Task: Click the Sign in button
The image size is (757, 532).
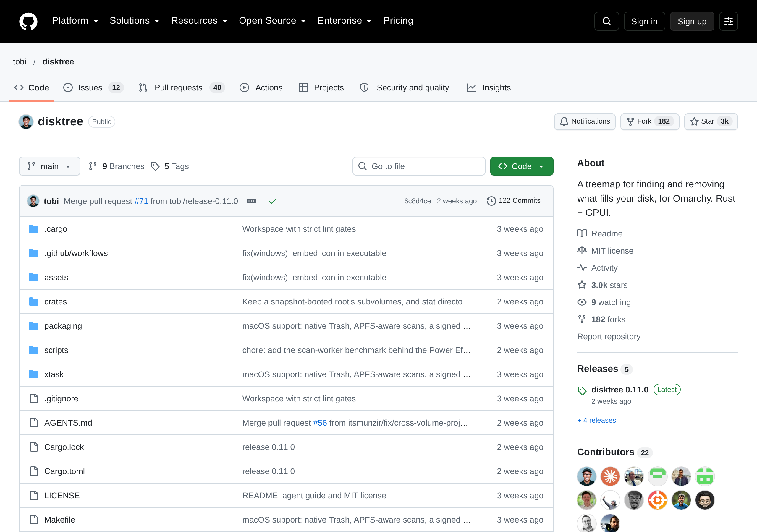Action: [x=644, y=21]
